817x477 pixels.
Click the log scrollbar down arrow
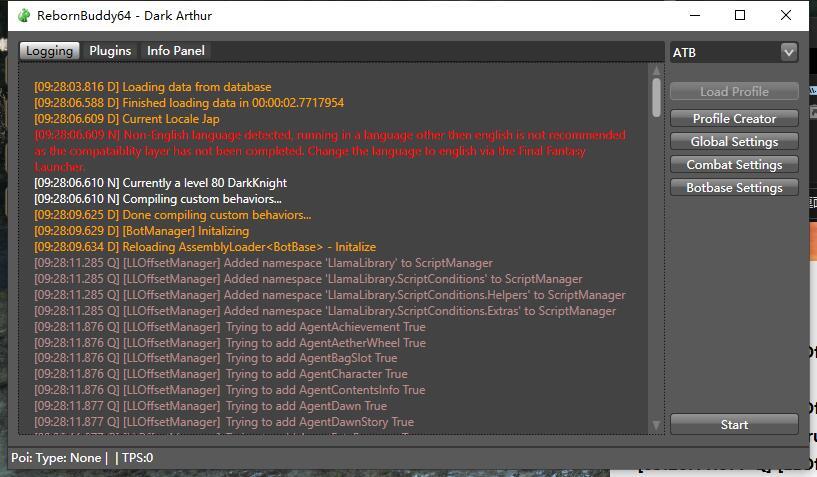[656, 426]
